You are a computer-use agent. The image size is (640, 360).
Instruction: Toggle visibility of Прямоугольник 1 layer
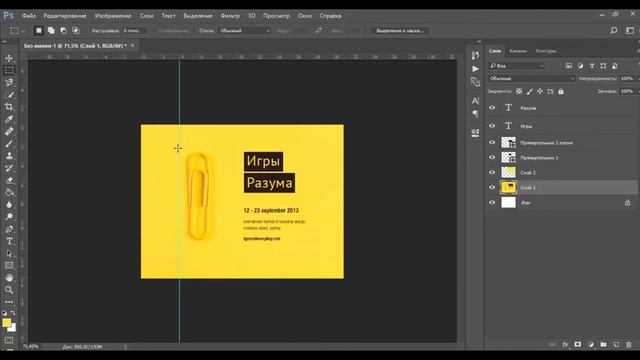point(492,158)
